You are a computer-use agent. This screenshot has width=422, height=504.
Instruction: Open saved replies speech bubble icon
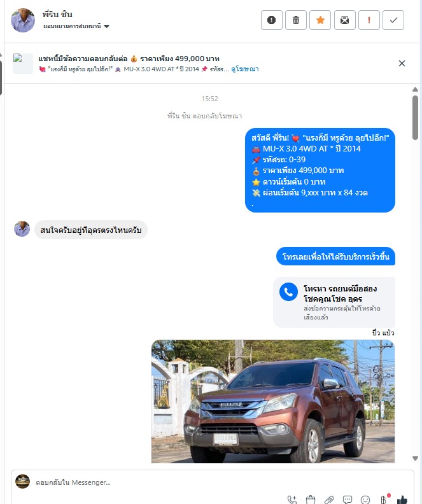tap(347, 500)
